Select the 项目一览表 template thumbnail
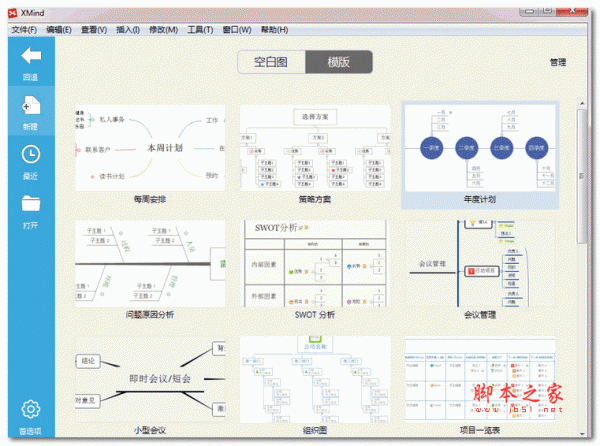Screen dimensions: 600x446 480,379
